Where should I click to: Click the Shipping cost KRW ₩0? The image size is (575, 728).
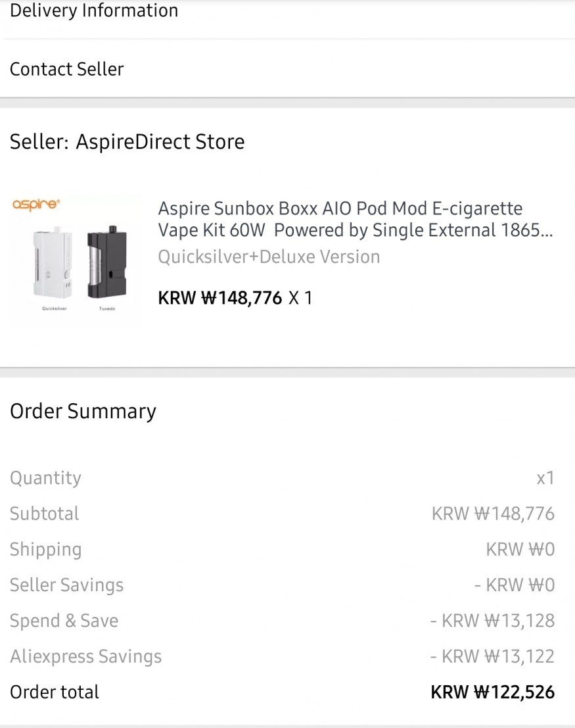[x=520, y=549]
